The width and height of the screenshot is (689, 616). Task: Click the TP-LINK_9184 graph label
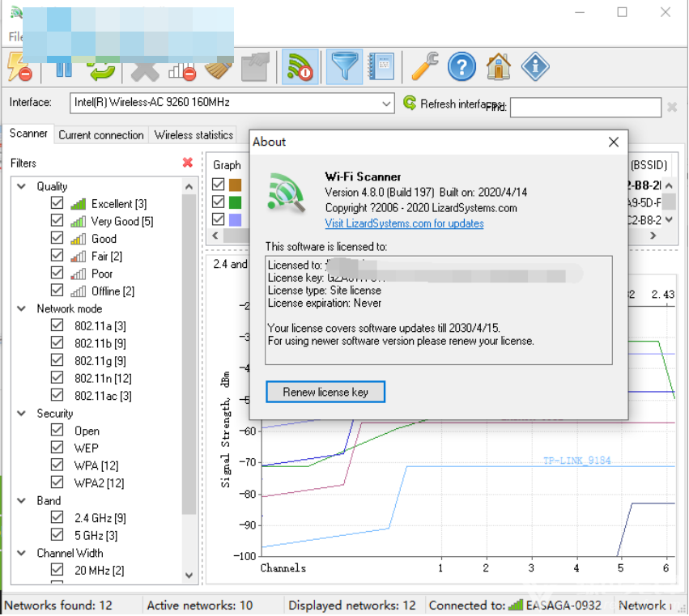[576, 460]
